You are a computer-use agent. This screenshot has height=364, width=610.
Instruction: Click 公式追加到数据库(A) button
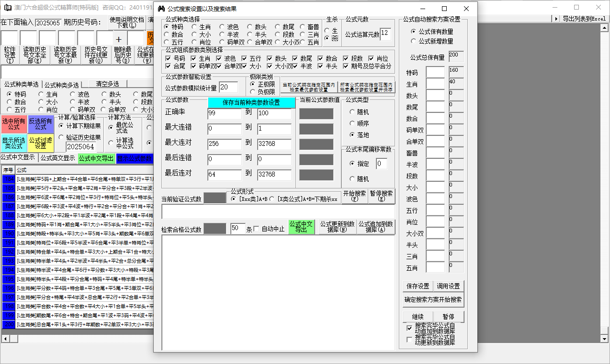pos(376,227)
